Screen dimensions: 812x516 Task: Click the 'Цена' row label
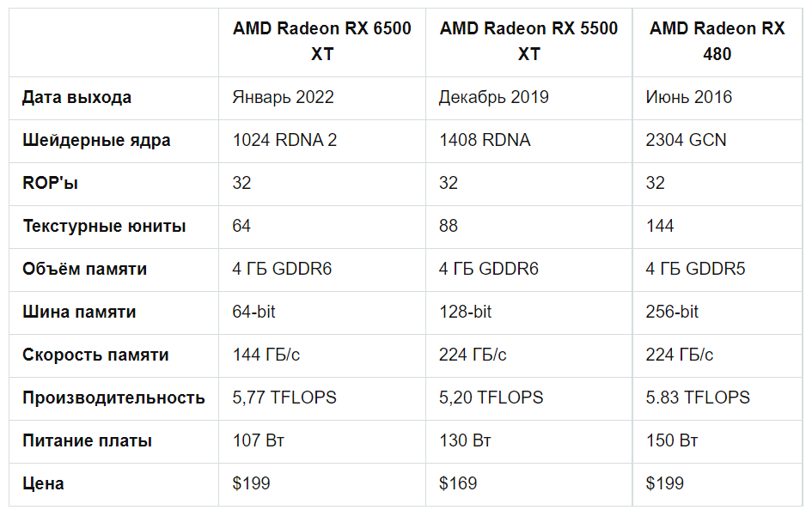click(x=43, y=483)
